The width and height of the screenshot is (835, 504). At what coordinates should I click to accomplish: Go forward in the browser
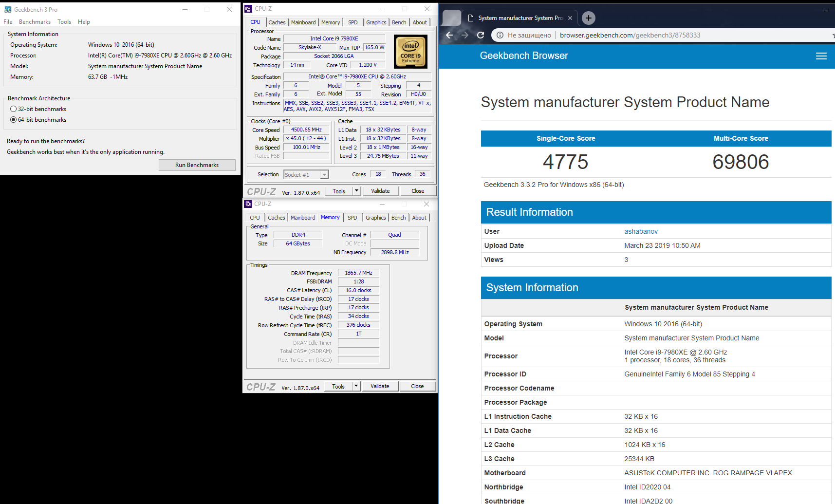pyautogui.click(x=465, y=35)
